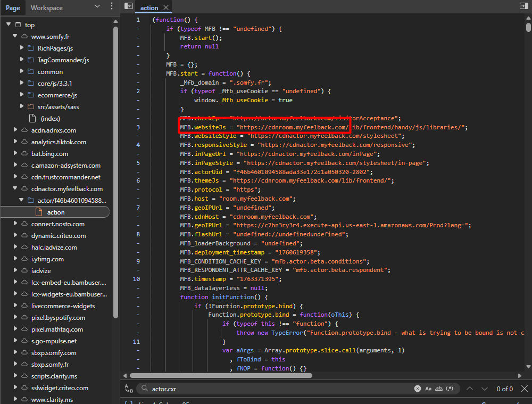Open the (index) file in the tree
532x404 pixels.
[x=50, y=119]
